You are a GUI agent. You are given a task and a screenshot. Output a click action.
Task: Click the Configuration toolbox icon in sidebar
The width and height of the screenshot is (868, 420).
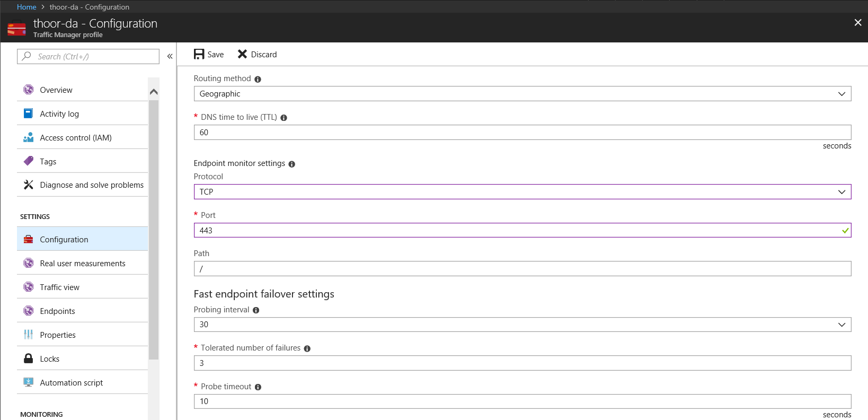click(x=29, y=239)
